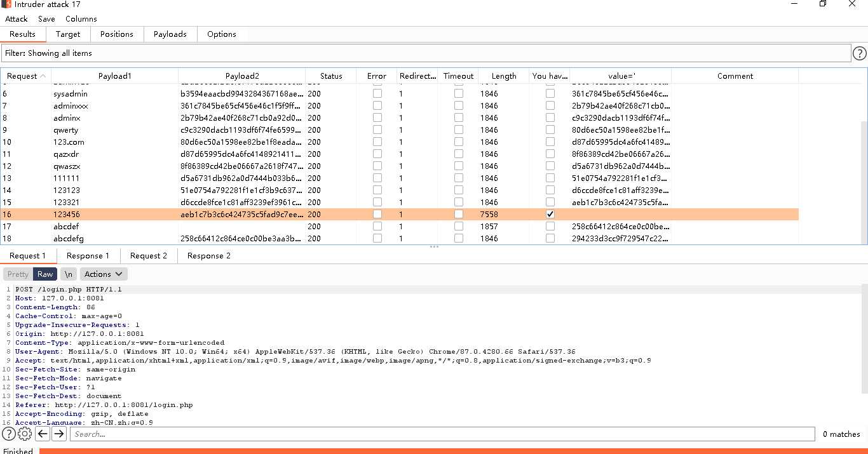Image resolution: width=868 pixels, height=454 pixels.
Task: Toggle Timeout checkbox for adminx row
Action: 459,117
